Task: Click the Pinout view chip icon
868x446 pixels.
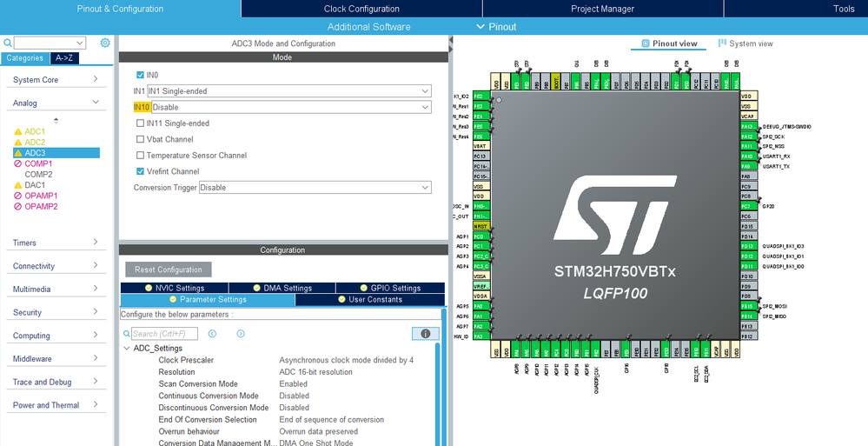Action: 645,43
